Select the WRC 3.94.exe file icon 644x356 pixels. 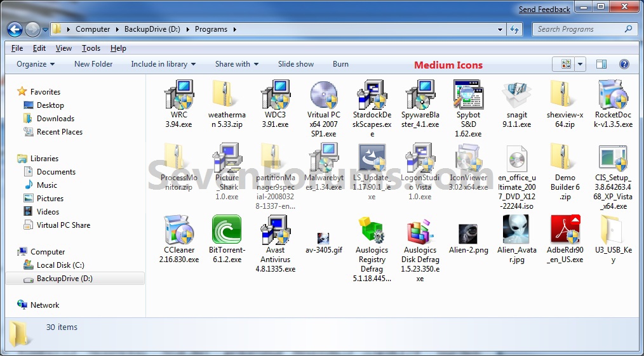click(178, 95)
